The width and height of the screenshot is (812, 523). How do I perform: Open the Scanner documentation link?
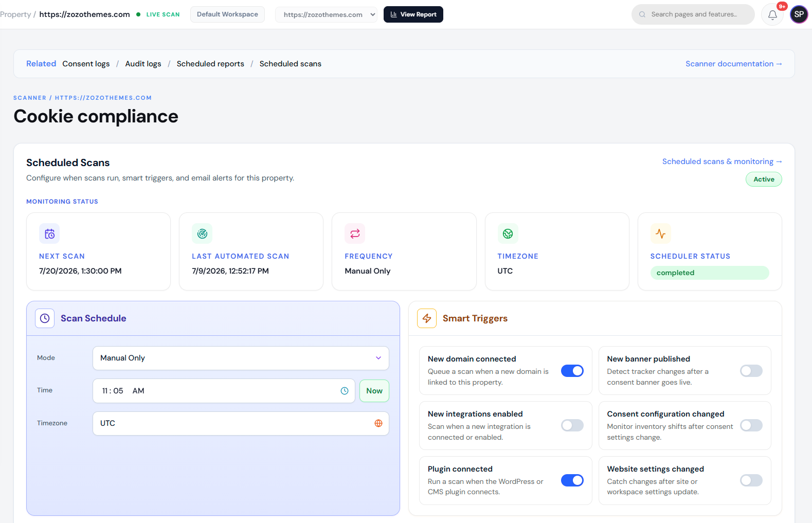coord(734,64)
